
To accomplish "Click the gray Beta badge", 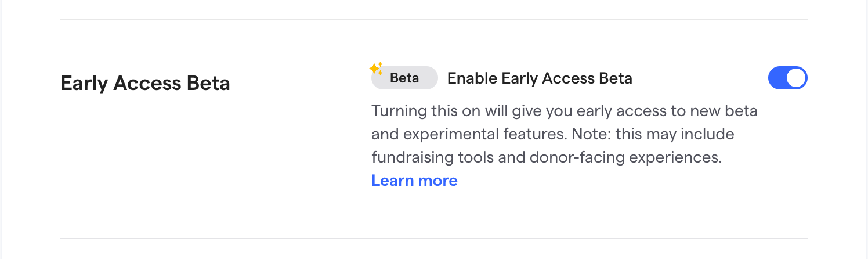I will pos(404,78).
